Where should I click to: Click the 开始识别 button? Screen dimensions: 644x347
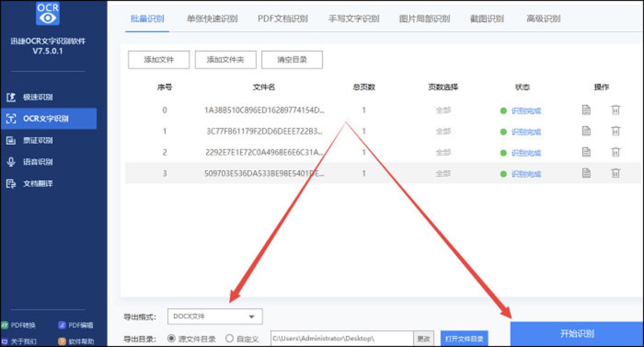pyautogui.click(x=577, y=334)
